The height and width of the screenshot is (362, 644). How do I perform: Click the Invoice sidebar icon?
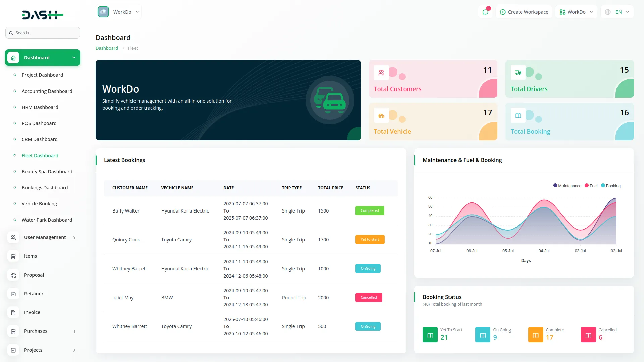(x=13, y=312)
